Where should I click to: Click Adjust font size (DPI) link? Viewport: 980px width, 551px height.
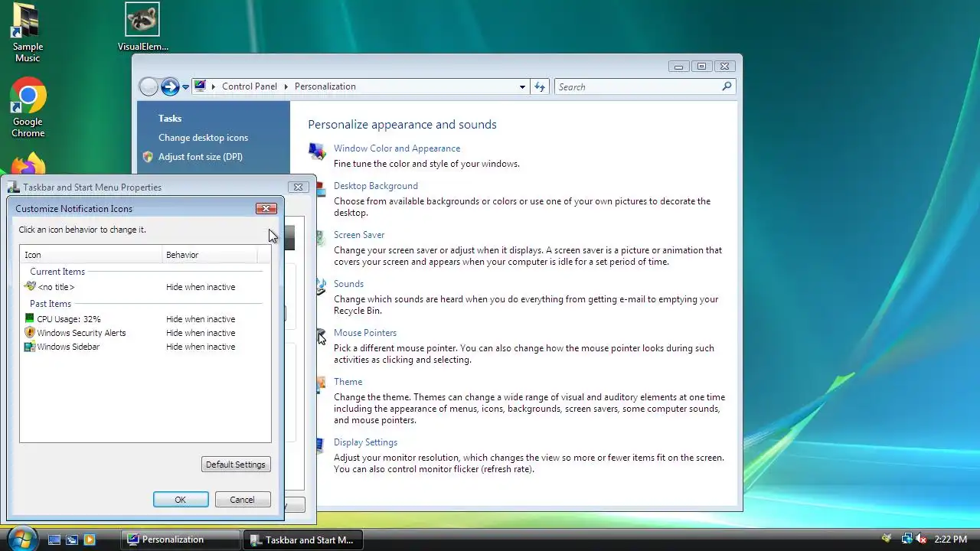click(200, 157)
